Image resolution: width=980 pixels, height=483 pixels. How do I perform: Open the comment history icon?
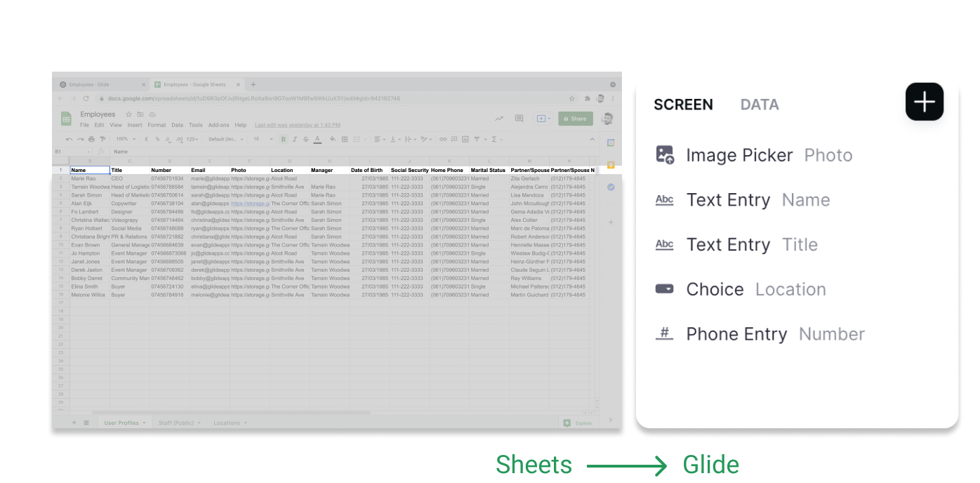[x=519, y=119]
